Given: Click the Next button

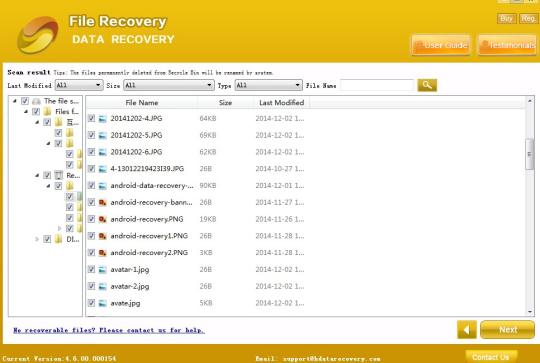Looking at the screenshot, I should pos(508,330).
